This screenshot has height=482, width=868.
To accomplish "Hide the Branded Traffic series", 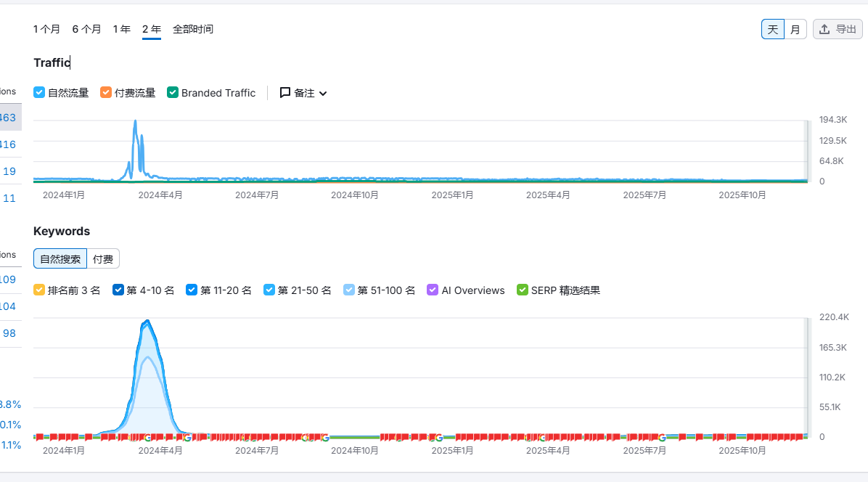I will 173,93.
